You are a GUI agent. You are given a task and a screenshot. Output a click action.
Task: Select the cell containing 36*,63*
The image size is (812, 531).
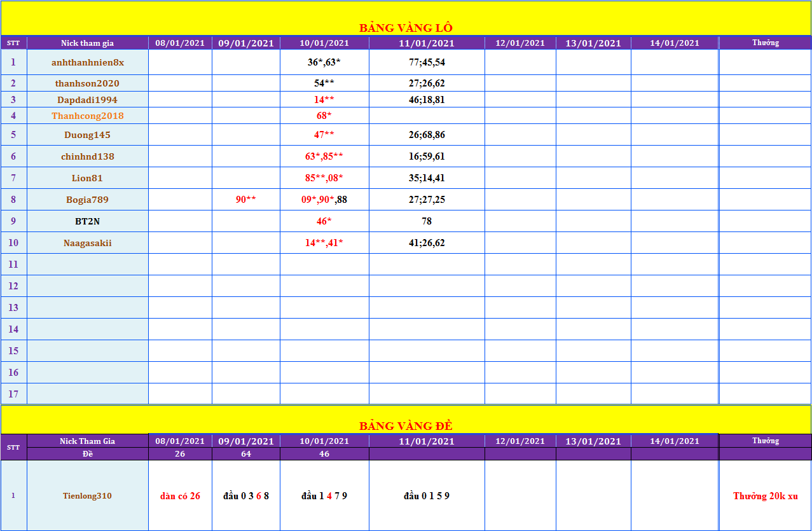(x=324, y=62)
